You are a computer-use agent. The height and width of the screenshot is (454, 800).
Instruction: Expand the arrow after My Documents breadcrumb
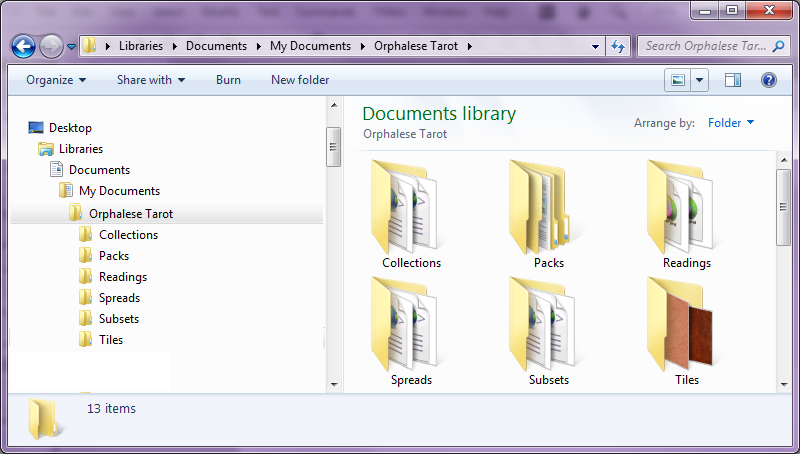point(363,46)
